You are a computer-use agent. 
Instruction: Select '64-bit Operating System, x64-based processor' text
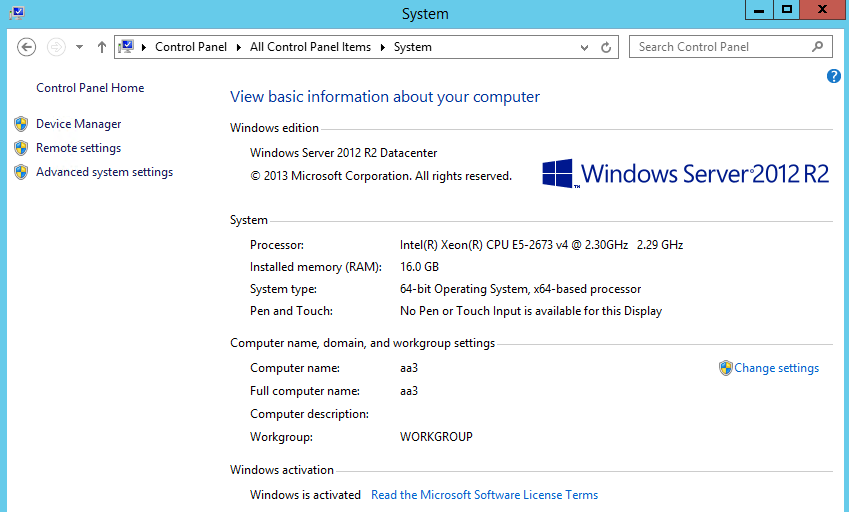pyautogui.click(x=520, y=289)
